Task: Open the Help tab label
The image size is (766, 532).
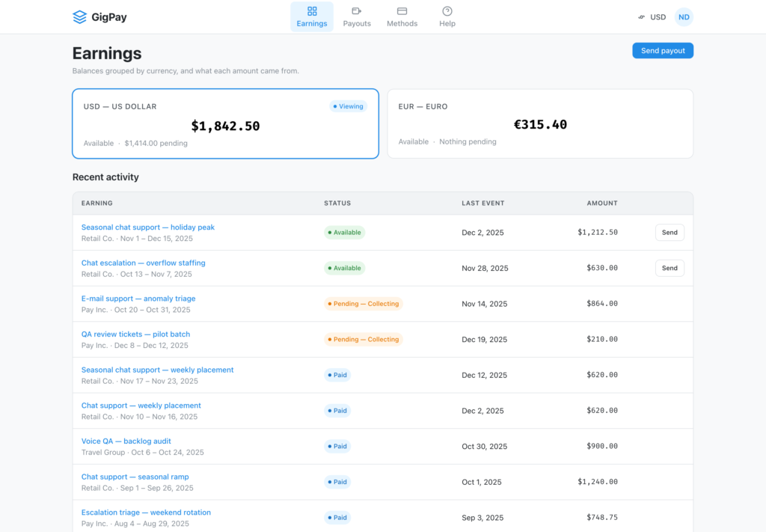Action: [447, 23]
